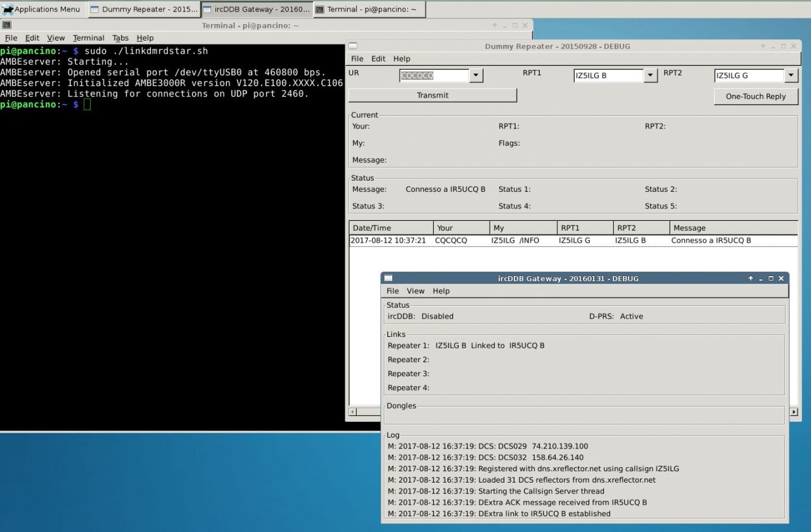The height and width of the screenshot is (532, 811).
Task: Expand the UR callsign dropdown
Action: point(476,75)
